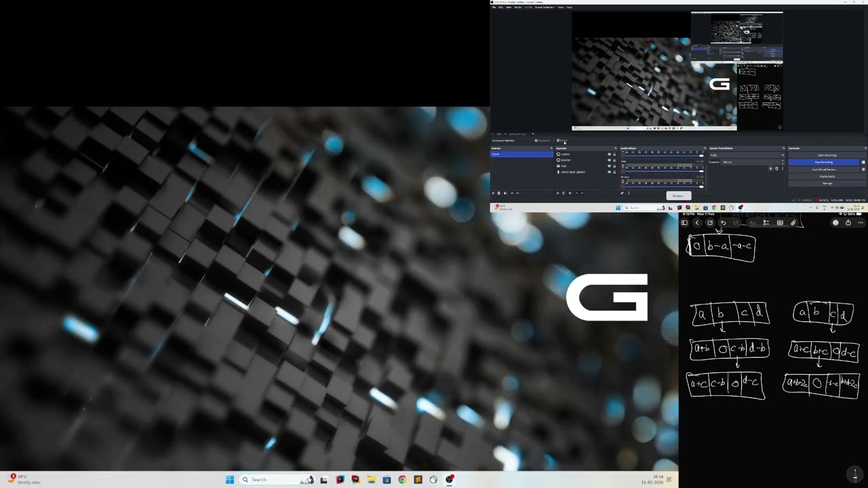
Task: Move scene up with the arrow icon
Action: point(512,193)
